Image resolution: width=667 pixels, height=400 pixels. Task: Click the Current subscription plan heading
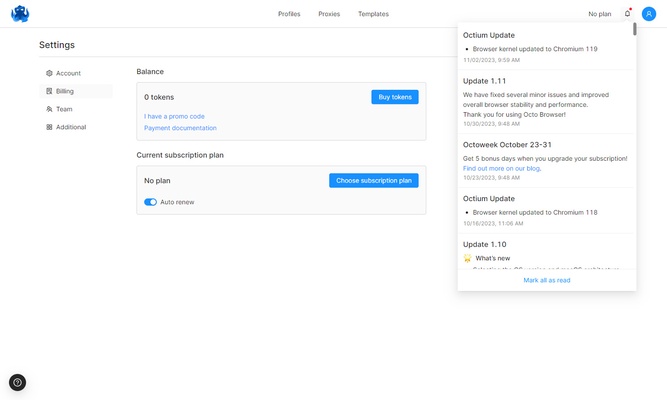coord(180,155)
